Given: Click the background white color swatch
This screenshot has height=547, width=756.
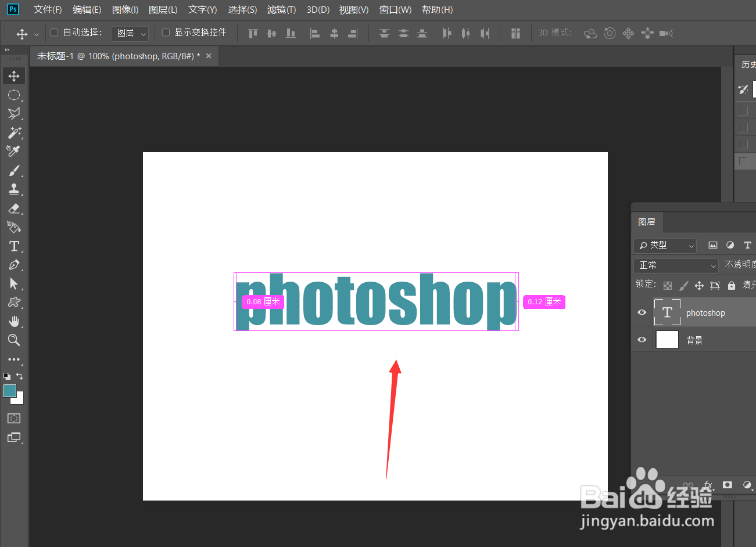Looking at the screenshot, I should (x=20, y=400).
